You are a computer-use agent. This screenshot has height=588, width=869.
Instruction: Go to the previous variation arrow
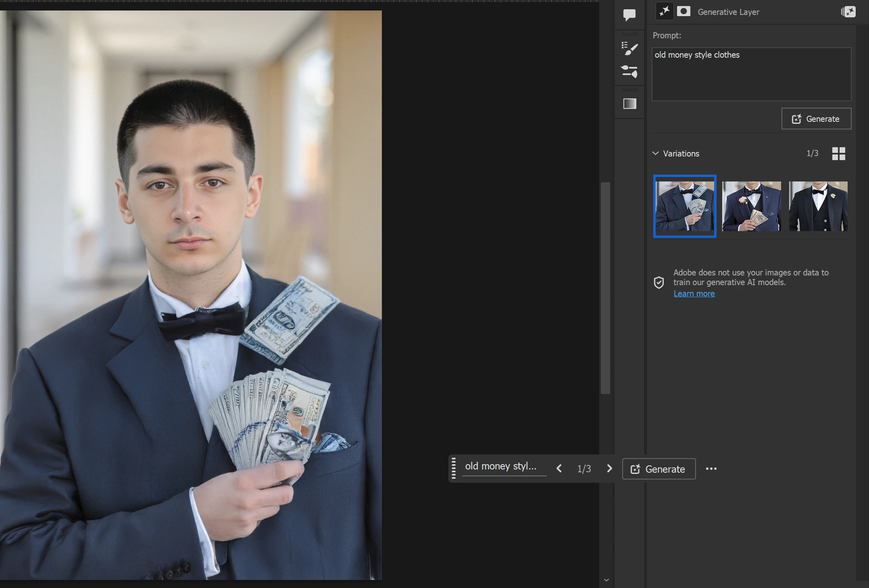point(559,469)
